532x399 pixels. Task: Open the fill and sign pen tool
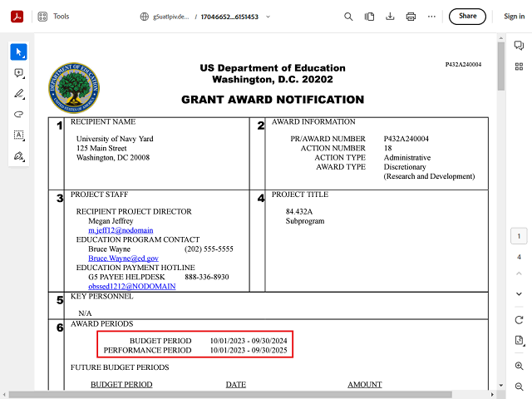(x=18, y=155)
